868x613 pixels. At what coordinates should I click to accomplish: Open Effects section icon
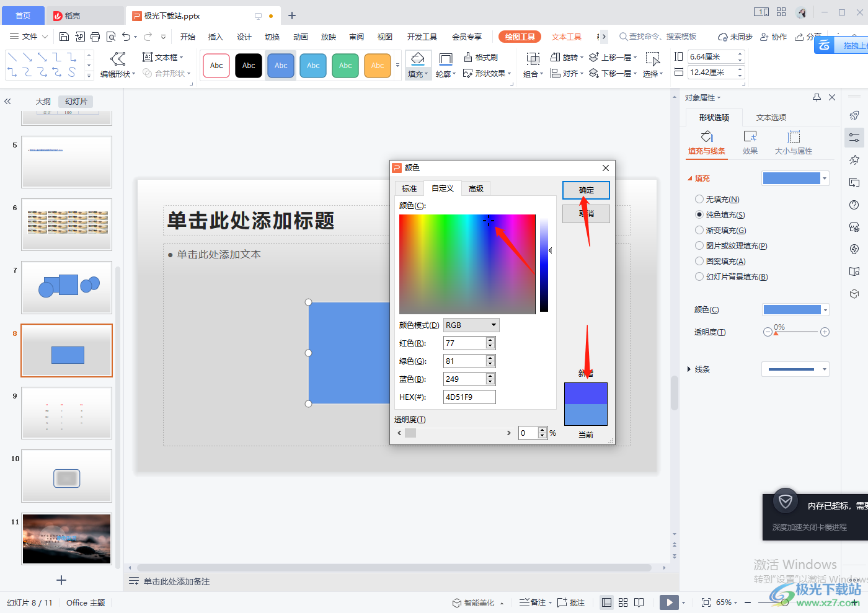750,137
